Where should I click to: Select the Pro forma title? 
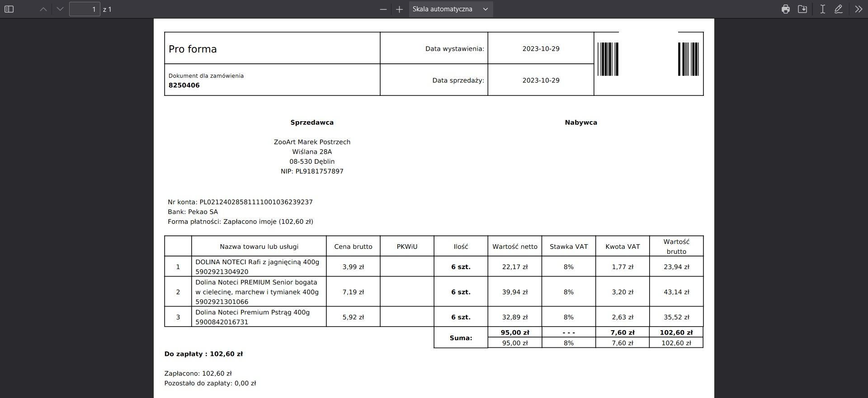193,49
